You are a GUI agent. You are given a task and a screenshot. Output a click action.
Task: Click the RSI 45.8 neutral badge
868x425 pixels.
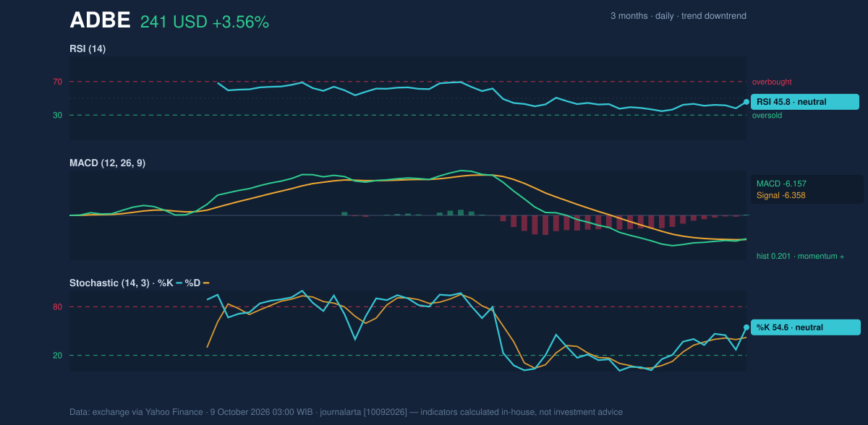coord(805,102)
